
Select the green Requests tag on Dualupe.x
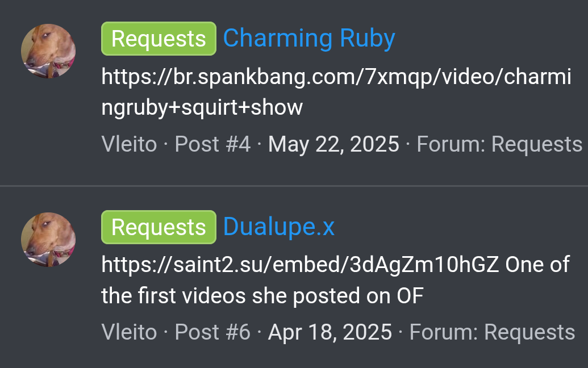(159, 227)
